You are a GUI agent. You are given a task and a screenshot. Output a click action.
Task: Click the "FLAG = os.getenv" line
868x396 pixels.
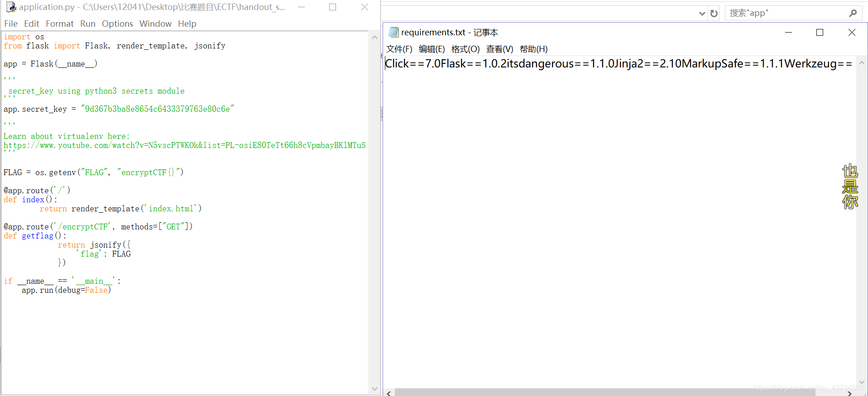[x=93, y=172]
